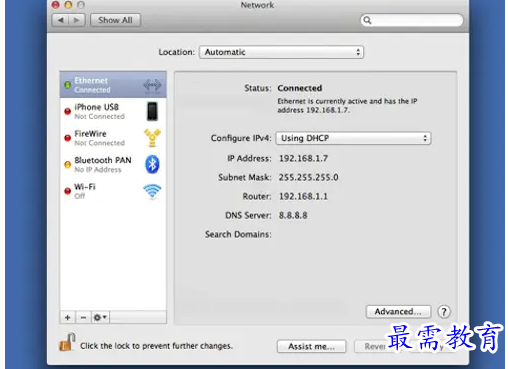Go back with the left arrow button
The width and height of the screenshot is (509, 369).
[x=61, y=20]
